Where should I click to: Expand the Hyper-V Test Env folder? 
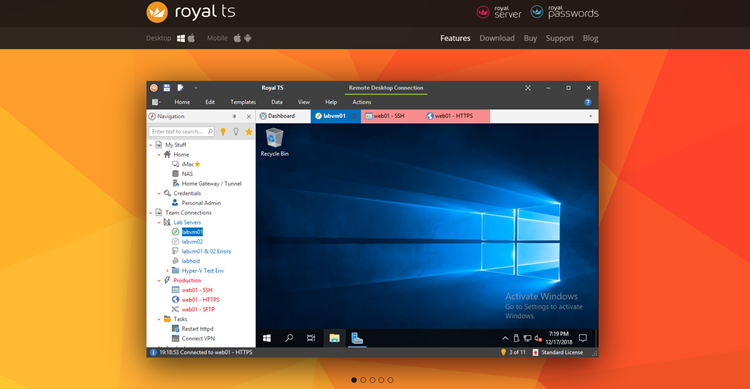[x=167, y=271]
